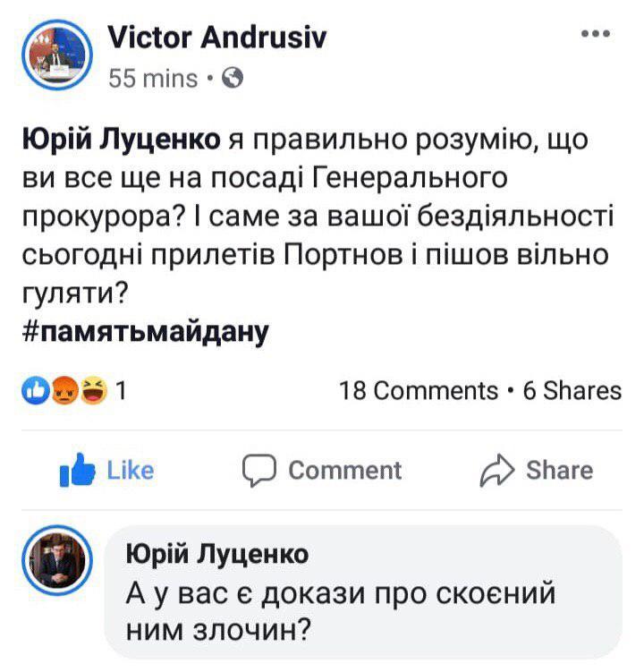This screenshot has height=672, width=644.
Task: Click Юрій Луценко's comment avatar
Action: [56, 560]
